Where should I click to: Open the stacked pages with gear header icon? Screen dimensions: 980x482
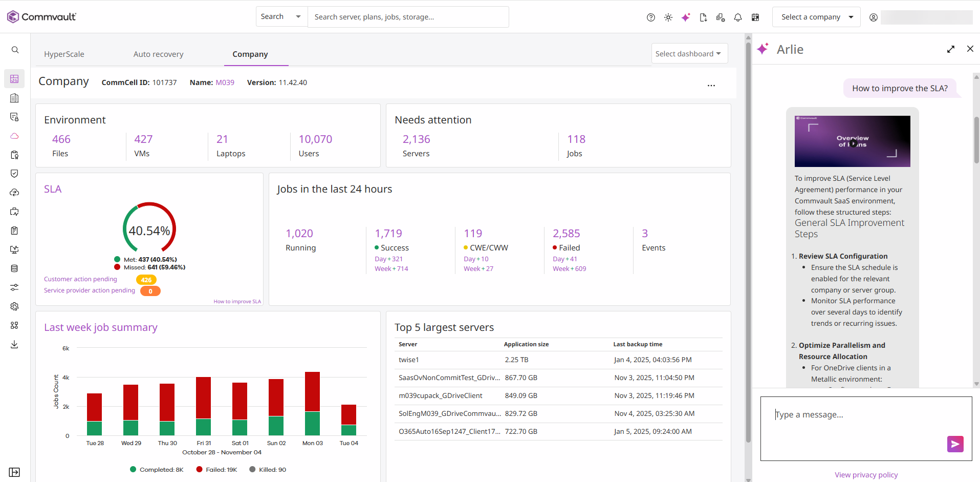[721, 17]
